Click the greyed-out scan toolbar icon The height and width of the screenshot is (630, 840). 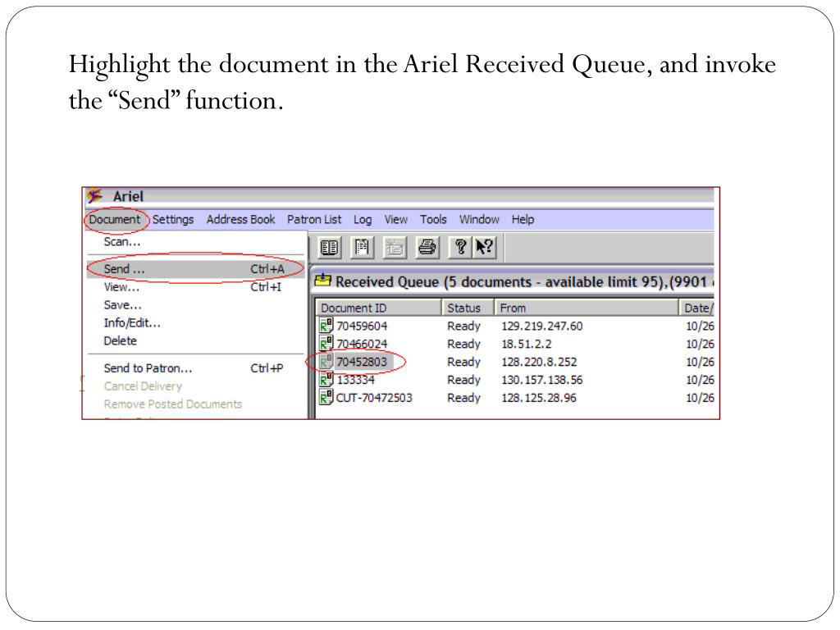[395, 248]
